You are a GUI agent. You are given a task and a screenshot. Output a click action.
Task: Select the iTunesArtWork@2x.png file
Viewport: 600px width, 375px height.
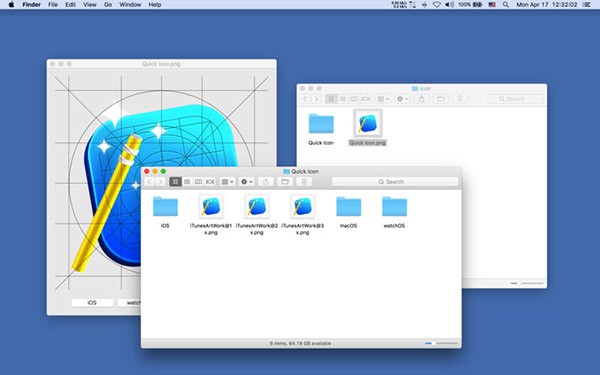[257, 214]
